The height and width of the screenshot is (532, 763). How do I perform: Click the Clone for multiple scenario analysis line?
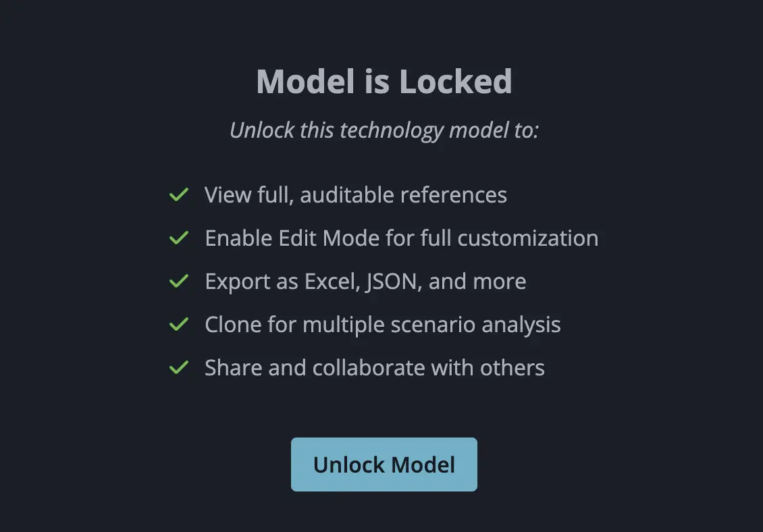(x=382, y=325)
